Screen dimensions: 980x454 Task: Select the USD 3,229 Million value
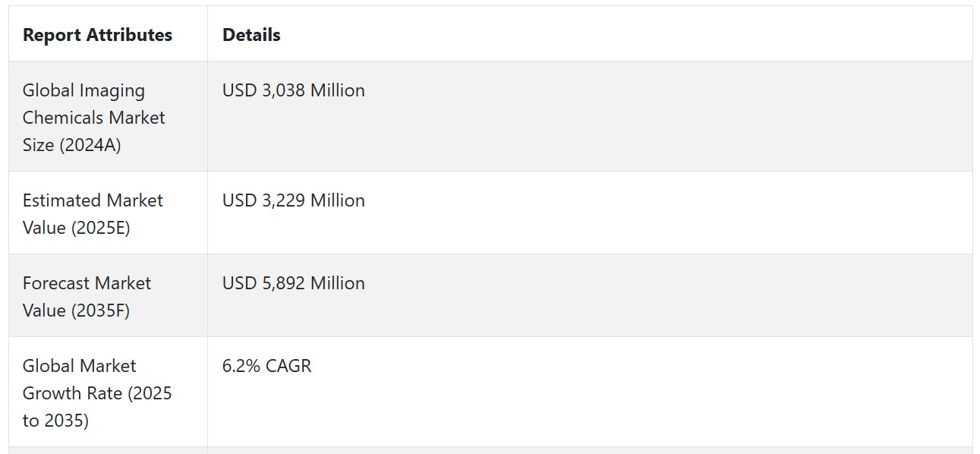click(x=294, y=200)
